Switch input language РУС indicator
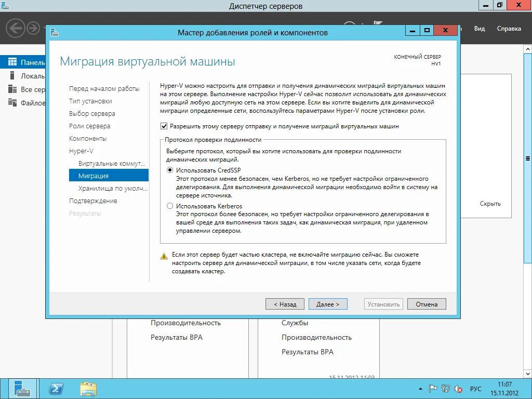Image resolution: width=532 pixels, height=399 pixels. 476,389
